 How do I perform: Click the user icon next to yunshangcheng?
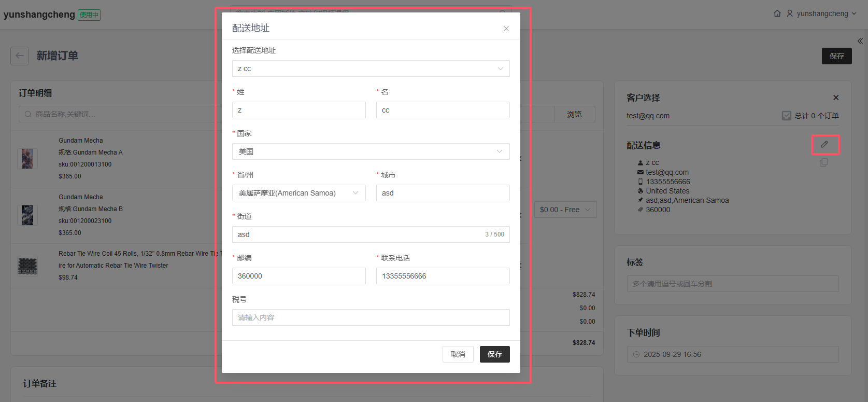pyautogui.click(x=790, y=13)
